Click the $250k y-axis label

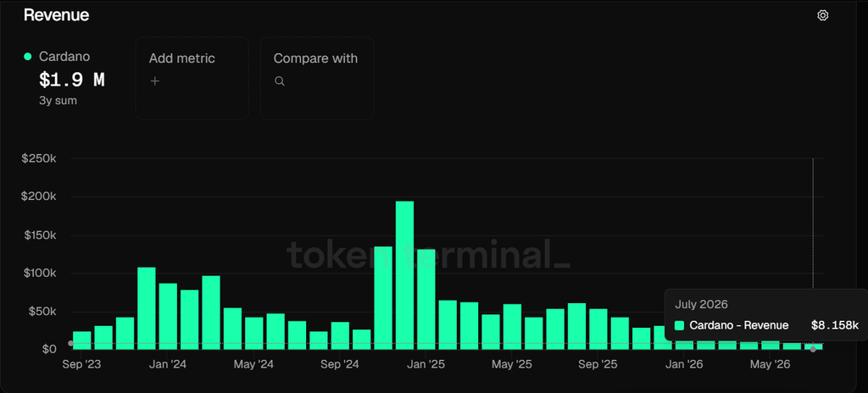[39, 158]
